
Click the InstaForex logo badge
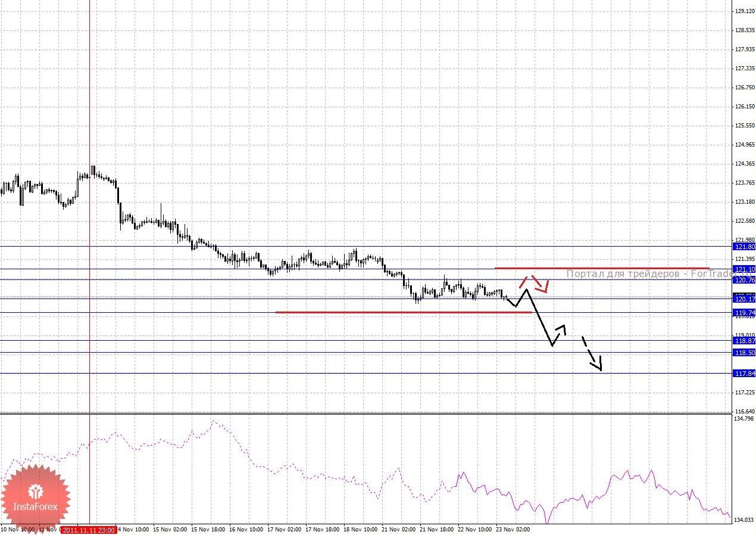(35, 498)
